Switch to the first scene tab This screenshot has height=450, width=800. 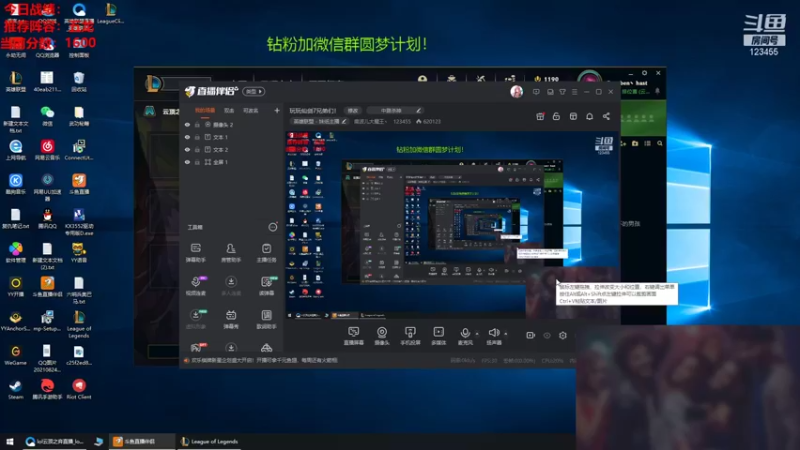click(205, 110)
